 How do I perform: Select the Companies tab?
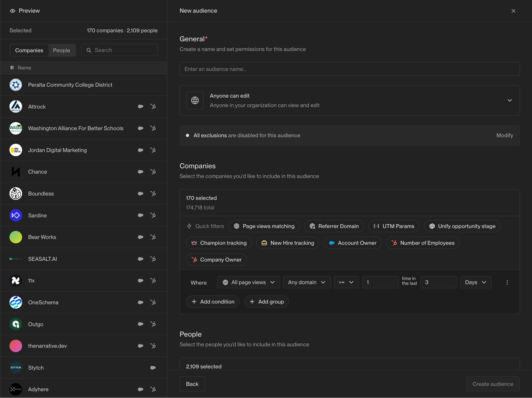point(29,50)
